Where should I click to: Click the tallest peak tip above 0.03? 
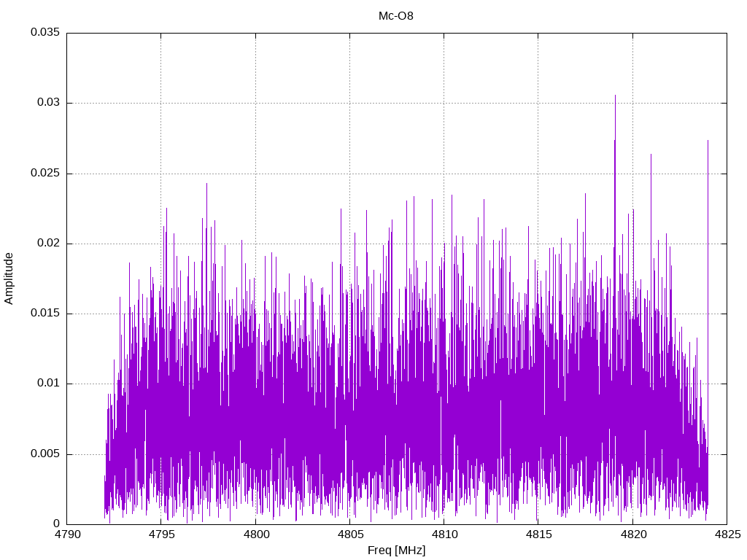[x=615, y=96]
